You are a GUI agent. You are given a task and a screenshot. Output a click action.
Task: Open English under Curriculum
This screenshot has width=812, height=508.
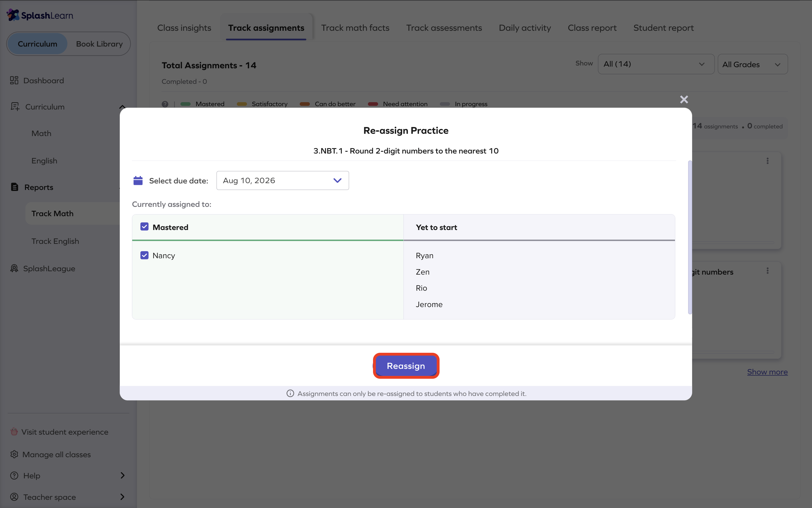[x=44, y=161]
